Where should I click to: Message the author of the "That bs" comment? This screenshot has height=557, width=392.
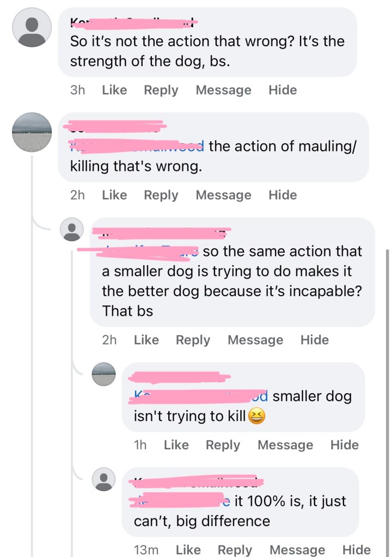click(255, 340)
